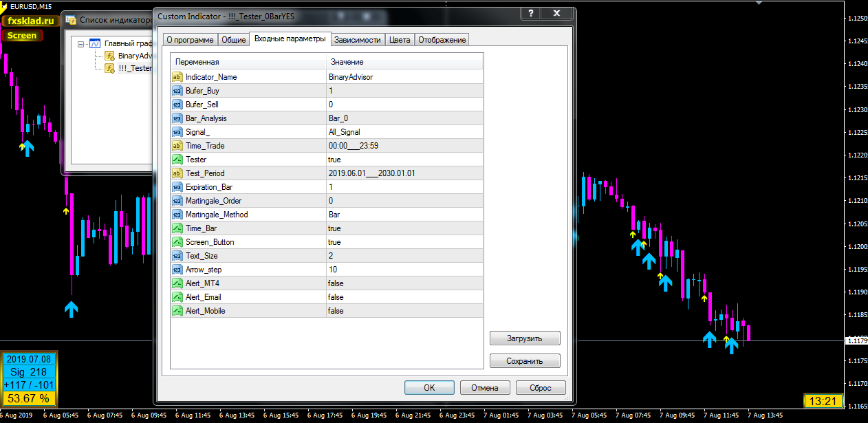Select the Screen_Button true value
The image size is (868, 423).
coord(405,242)
